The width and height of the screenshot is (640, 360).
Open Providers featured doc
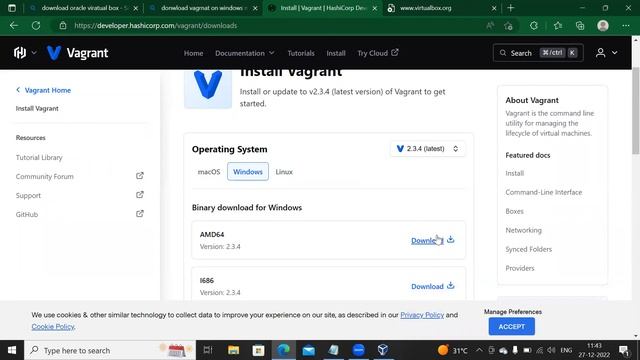point(520,268)
